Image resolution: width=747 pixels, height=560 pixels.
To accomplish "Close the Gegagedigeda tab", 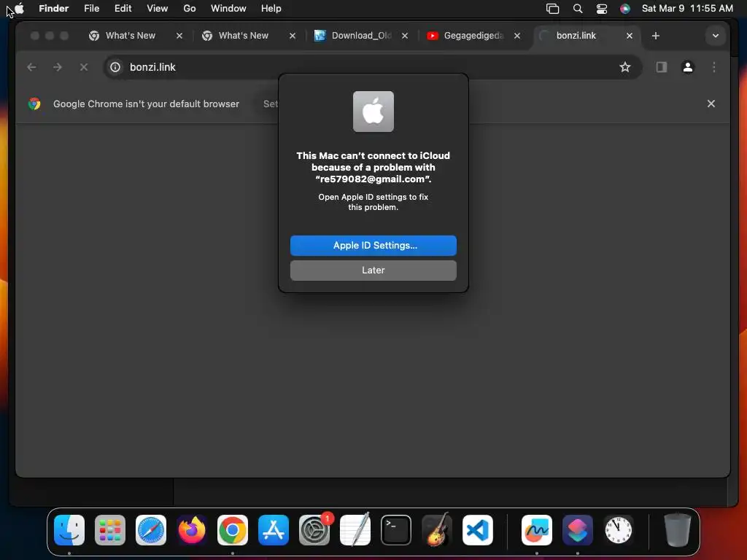I will point(517,36).
